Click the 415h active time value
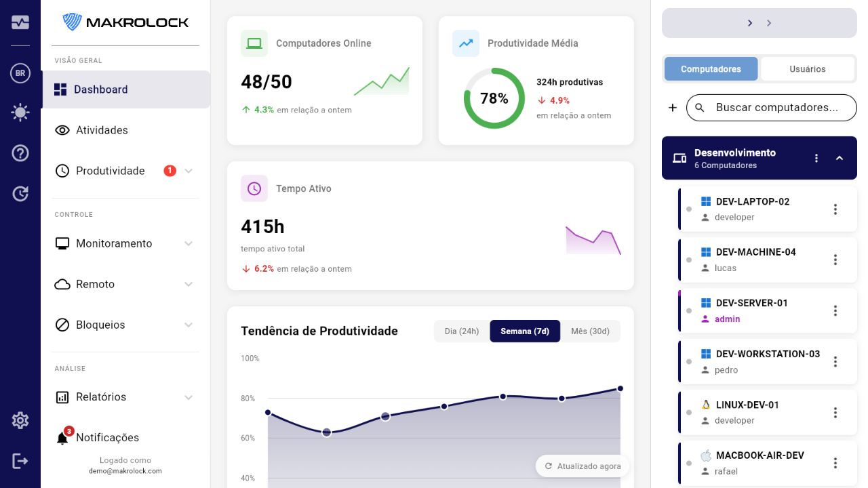Screen dimensions: 868x488 [x=262, y=226]
